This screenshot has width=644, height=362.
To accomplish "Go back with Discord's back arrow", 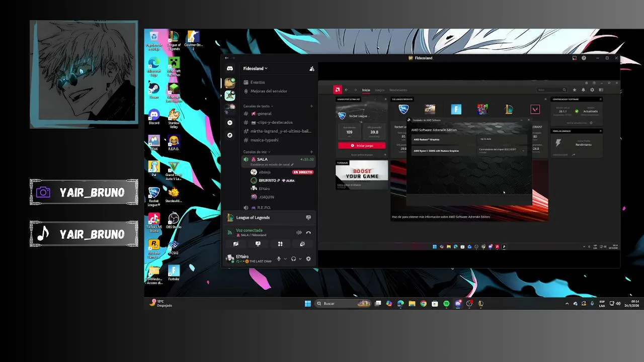I will coord(226,58).
